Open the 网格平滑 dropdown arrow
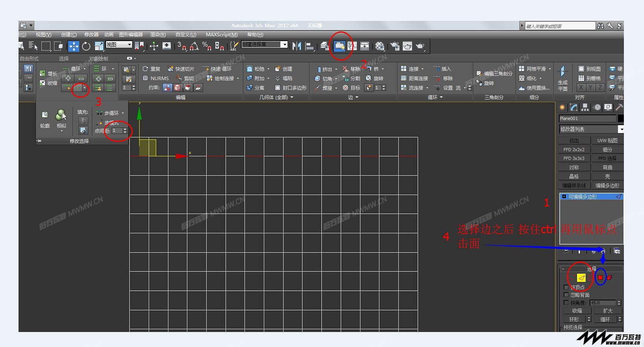The image size is (644, 347). coord(550,69)
